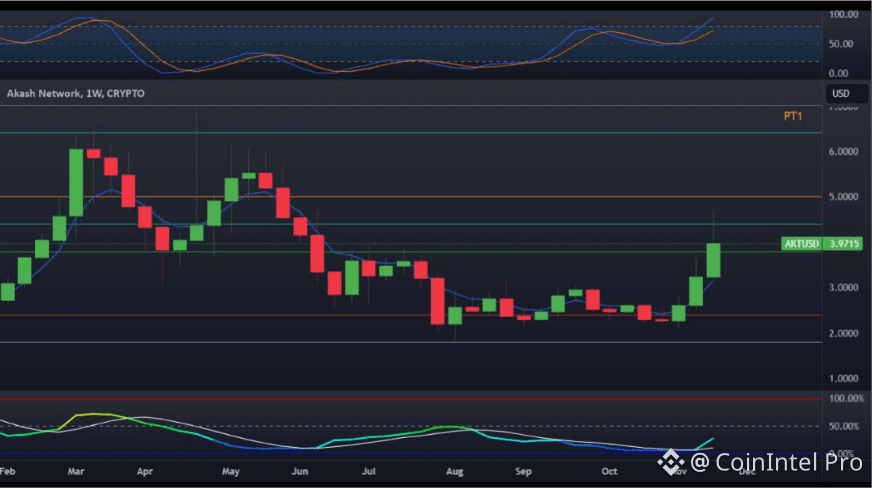Click the Oct label on time axis

click(x=609, y=471)
